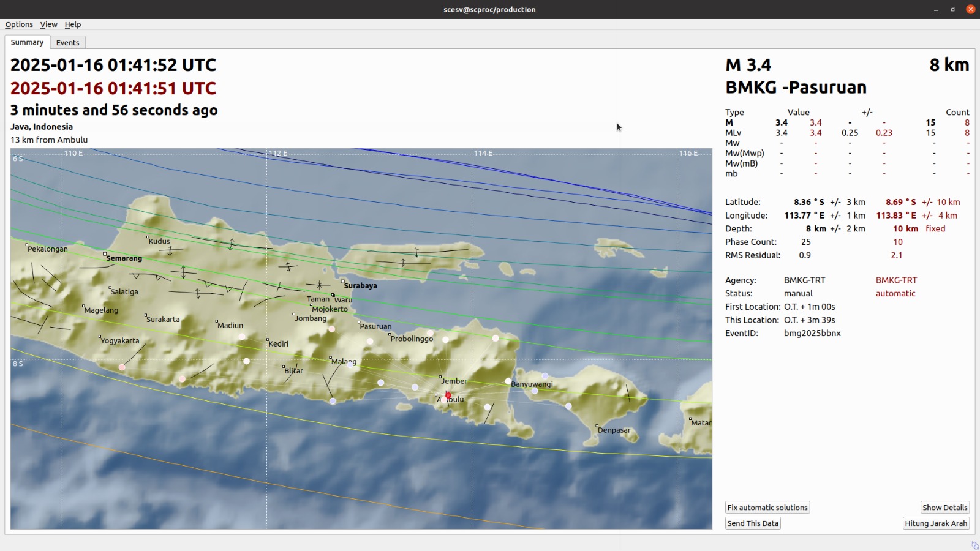Click the station marker above Jember

tap(445, 339)
